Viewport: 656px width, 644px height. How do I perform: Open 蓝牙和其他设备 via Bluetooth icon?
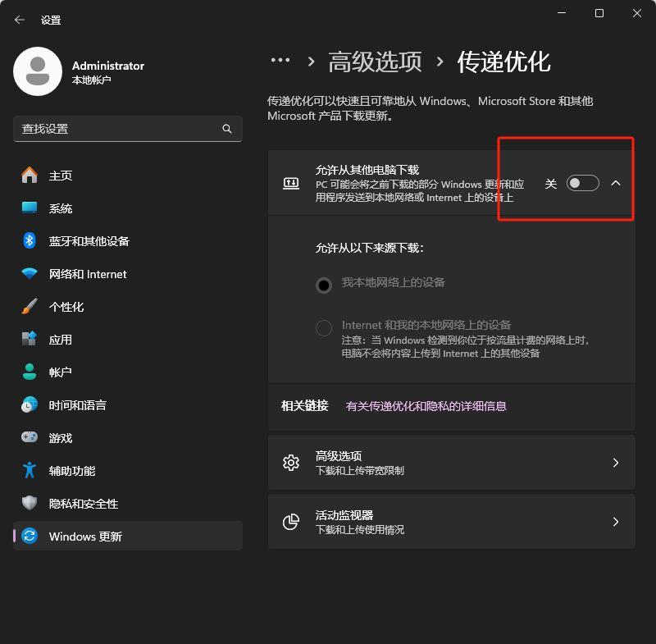point(30,240)
